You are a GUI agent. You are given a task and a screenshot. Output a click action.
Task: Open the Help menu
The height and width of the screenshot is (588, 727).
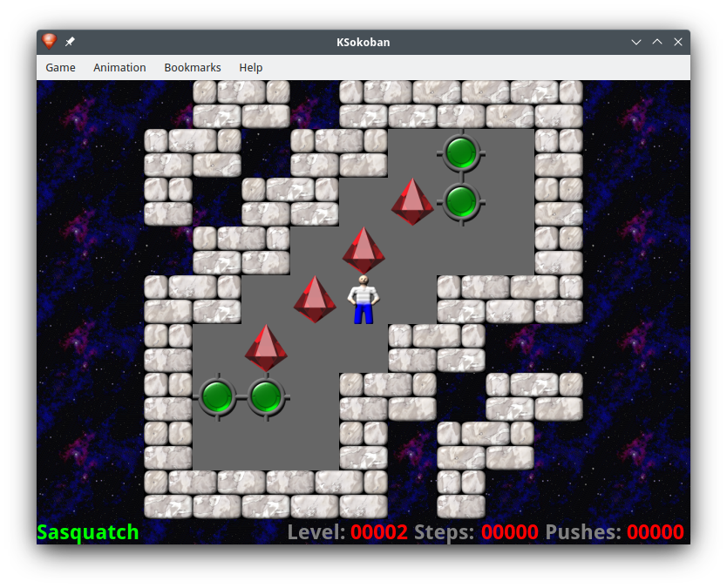251,67
